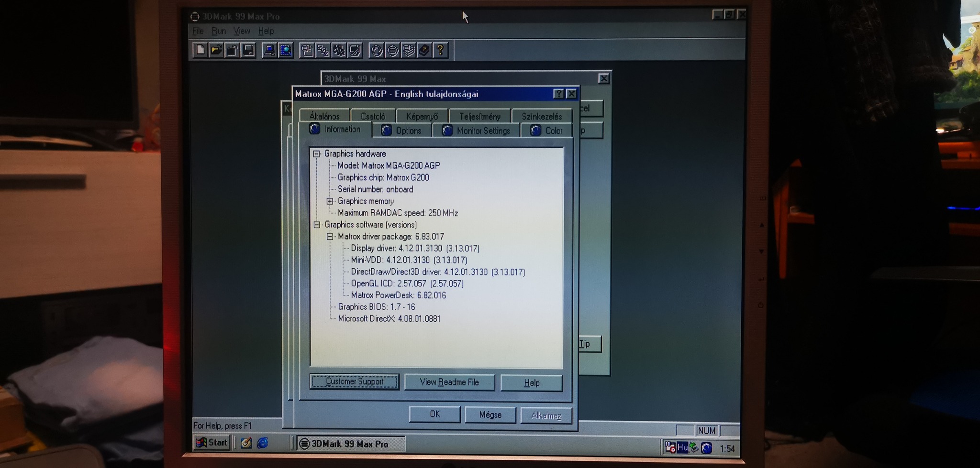This screenshot has height=468, width=980.
Task: Click the page with pencil toolbar icon
Action: [x=355, y=50]
